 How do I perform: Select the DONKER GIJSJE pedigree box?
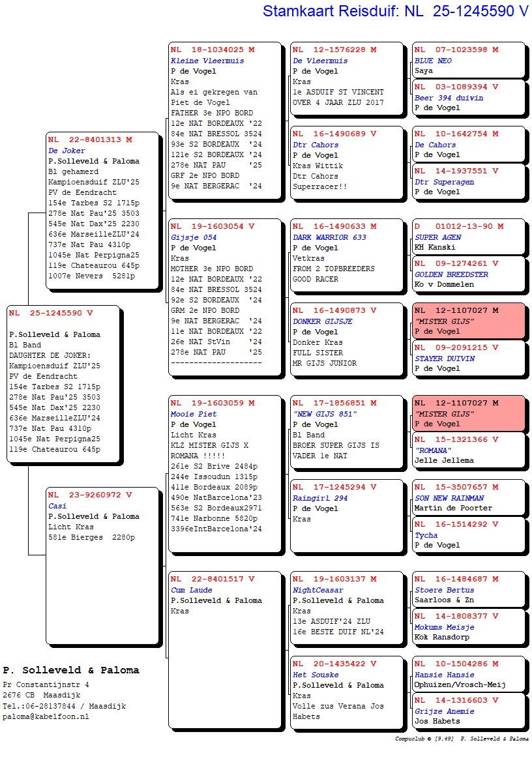pyautogui.click(x=347, y=338)
